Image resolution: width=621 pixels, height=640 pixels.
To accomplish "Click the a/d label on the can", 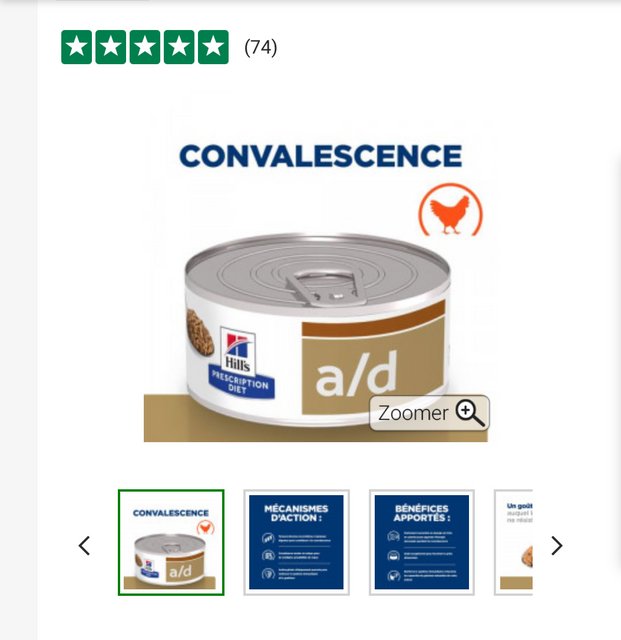I will click(x=357, y=374).
